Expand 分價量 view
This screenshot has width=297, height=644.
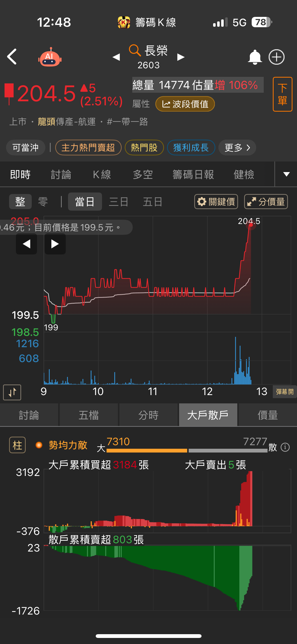point(266,202)
